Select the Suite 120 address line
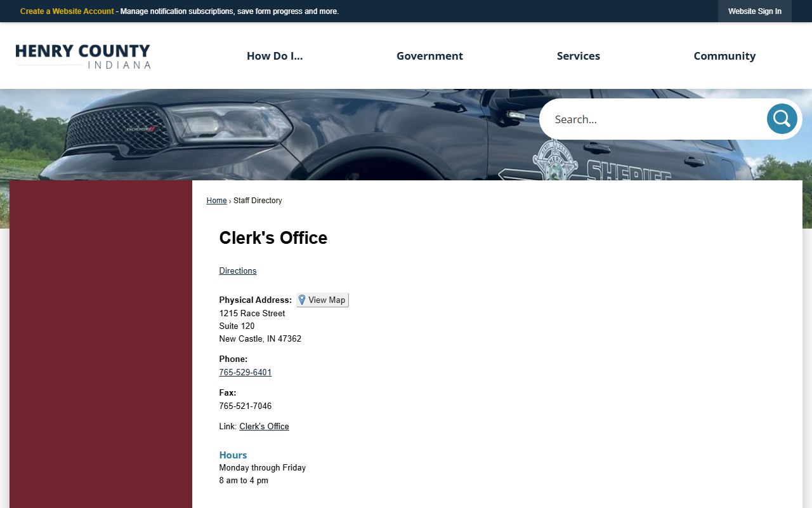 coord(237,326)
